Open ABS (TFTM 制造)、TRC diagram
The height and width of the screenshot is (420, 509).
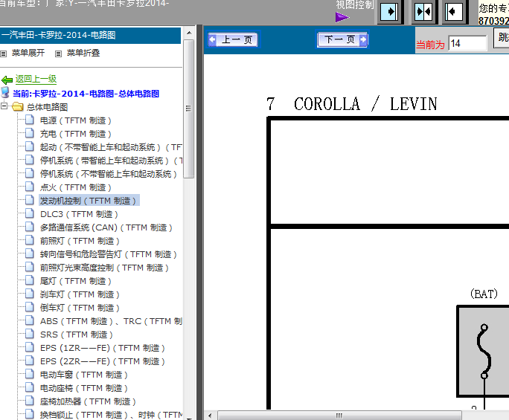[111, 321]
